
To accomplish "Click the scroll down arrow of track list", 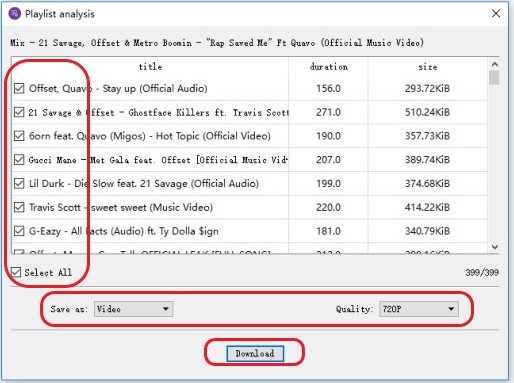I will [x=495, y=247].
